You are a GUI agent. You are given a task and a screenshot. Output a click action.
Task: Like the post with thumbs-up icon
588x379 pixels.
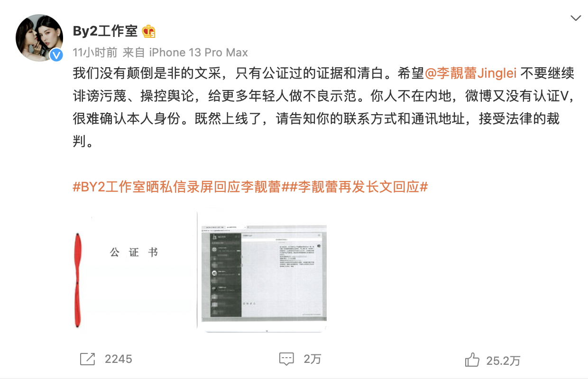coord(472,360)
